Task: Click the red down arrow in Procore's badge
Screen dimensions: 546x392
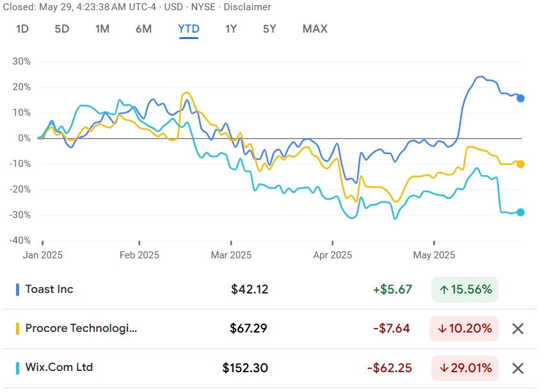Action: click(x=442, y=329)
